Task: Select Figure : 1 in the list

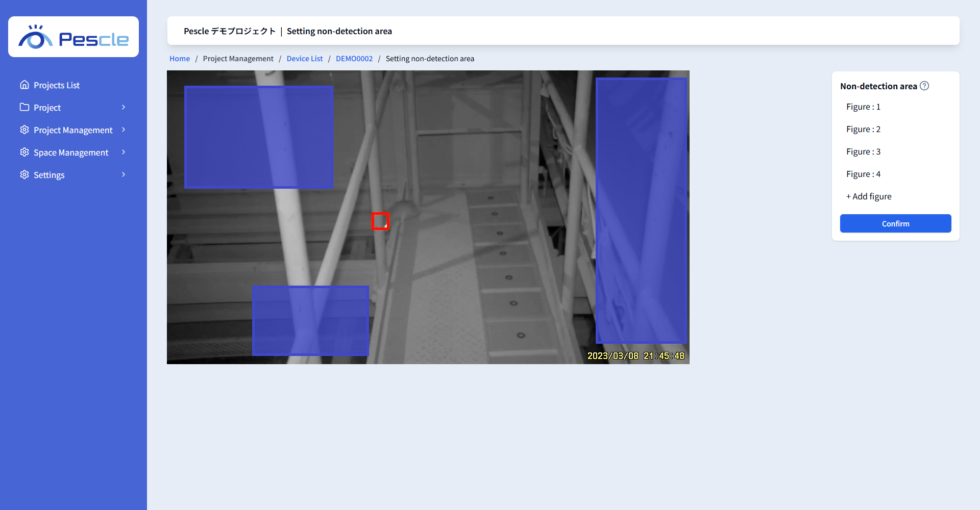Action: point(863,107)
